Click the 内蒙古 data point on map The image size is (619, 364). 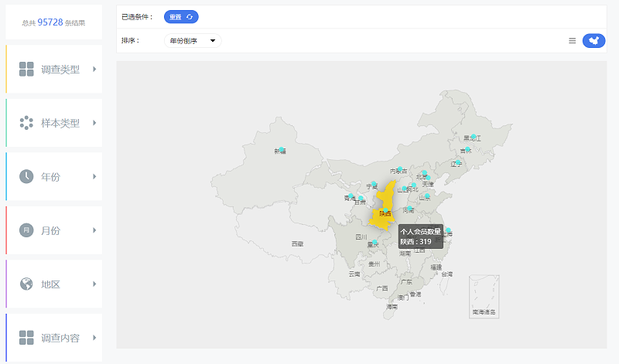pos(400,169)
